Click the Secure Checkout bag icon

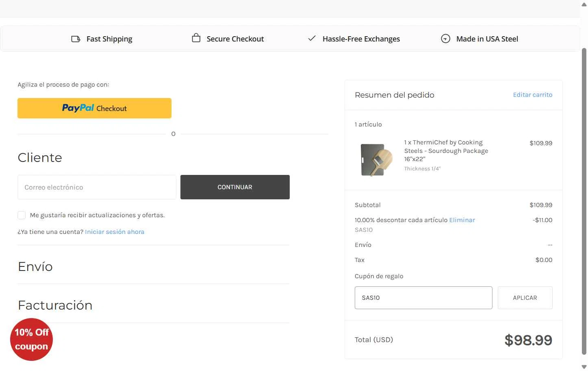[x=196, y=38]
